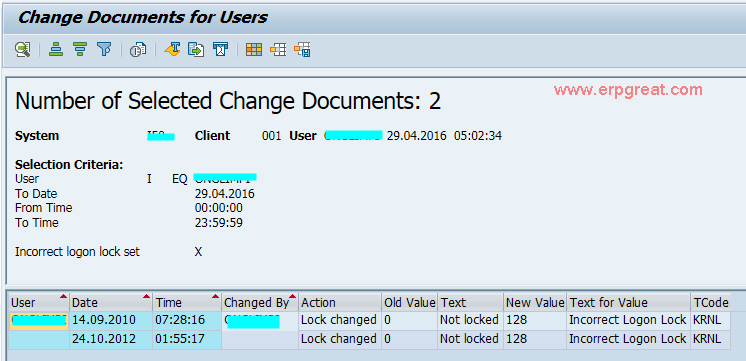Screen dimensions: 746x361
Task: Open the www.erpgreat.com link
Action: pos(628,89)
